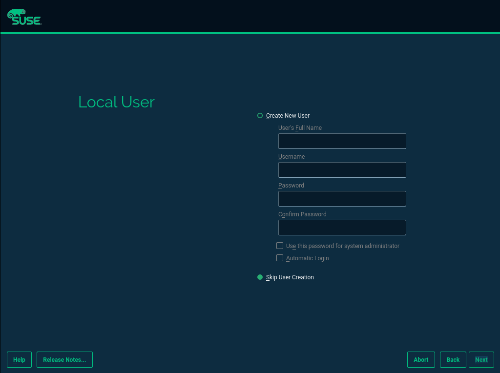Click the Local User heading
This screenshot has height=373, width=500.
coord(116,102)
